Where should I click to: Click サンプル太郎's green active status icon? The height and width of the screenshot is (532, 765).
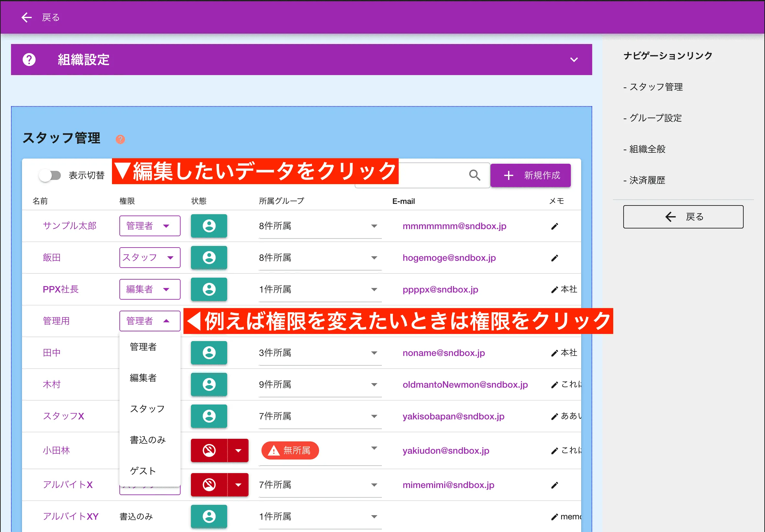click(x=209, y=226)
